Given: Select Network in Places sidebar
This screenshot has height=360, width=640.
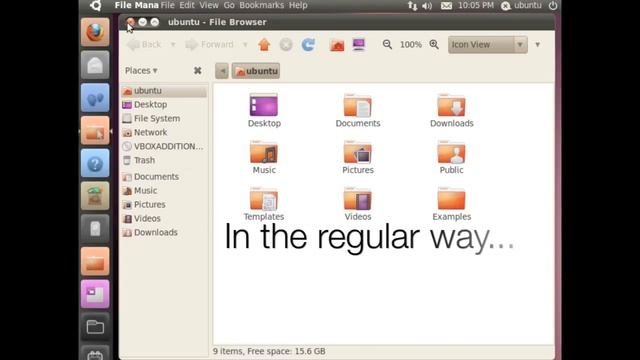Looking at the screenshot, I should point(164,132).
